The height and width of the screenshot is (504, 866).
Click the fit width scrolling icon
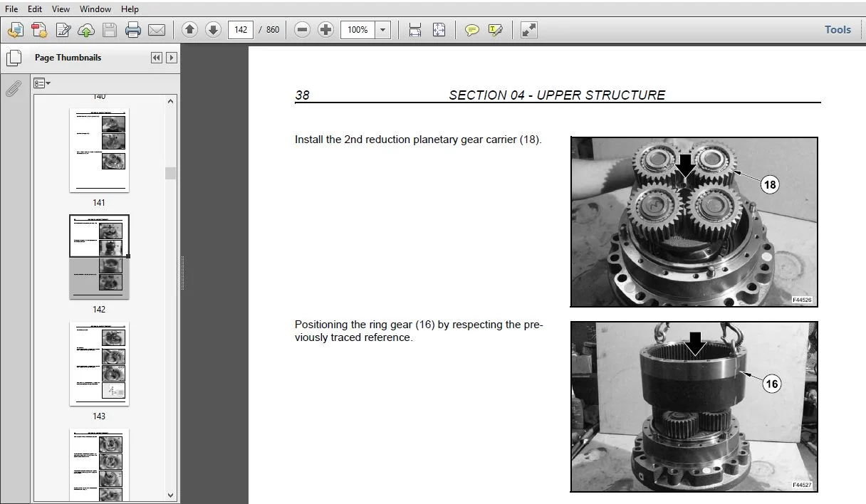[415, 30]
